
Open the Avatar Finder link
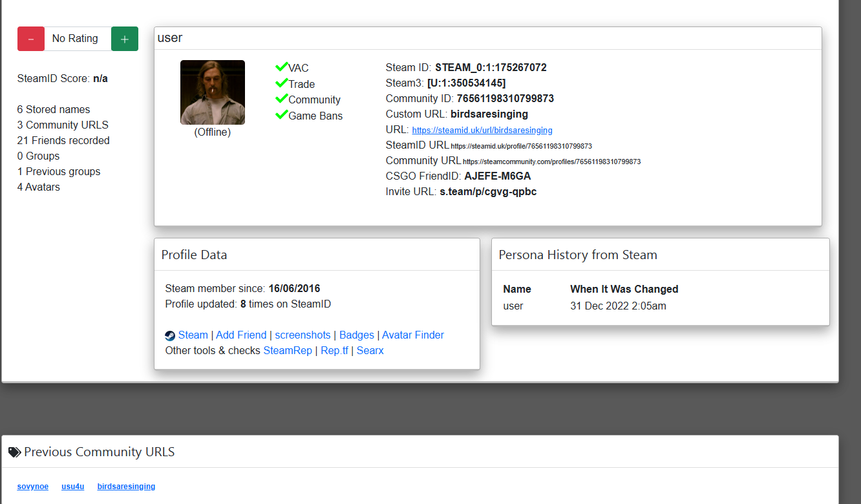(413, 335)
